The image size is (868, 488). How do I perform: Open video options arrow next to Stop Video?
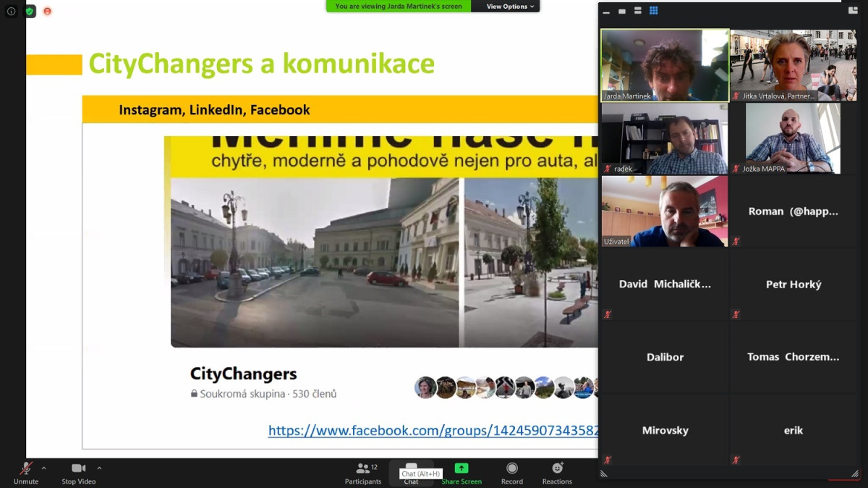pos(99,468)
